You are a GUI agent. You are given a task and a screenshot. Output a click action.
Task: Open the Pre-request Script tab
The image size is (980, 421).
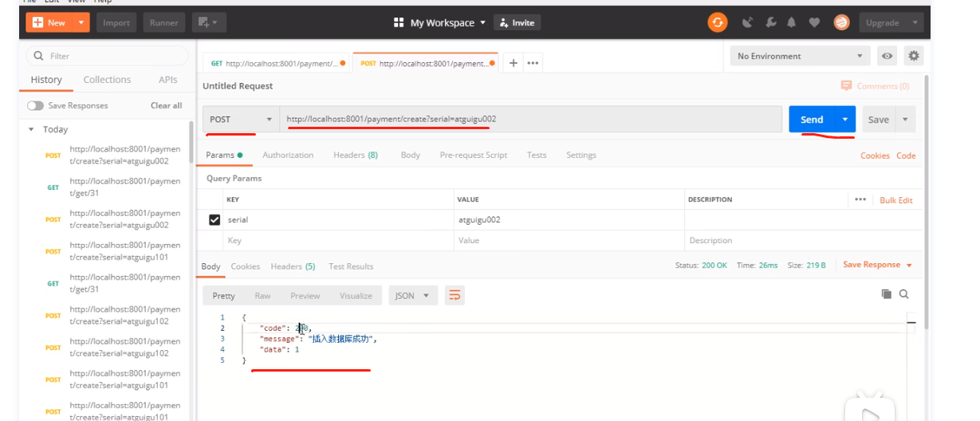(x=474, y=155)
